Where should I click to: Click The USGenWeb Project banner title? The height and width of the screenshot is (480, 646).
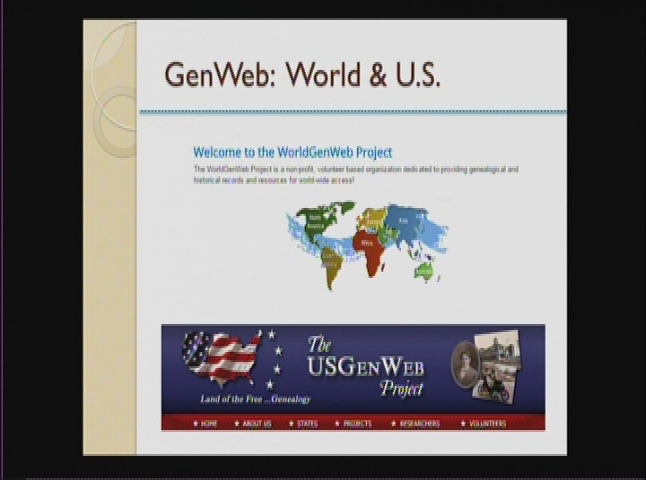(x=366, y=366)
